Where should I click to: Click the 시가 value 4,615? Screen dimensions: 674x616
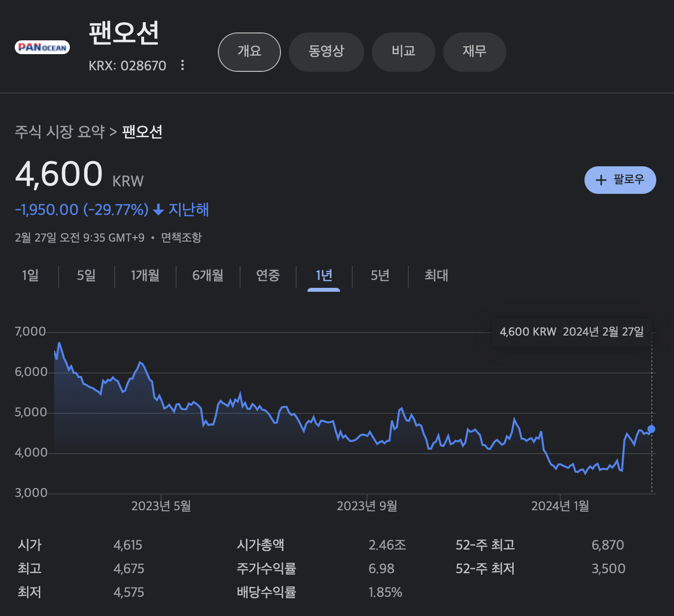128,545
